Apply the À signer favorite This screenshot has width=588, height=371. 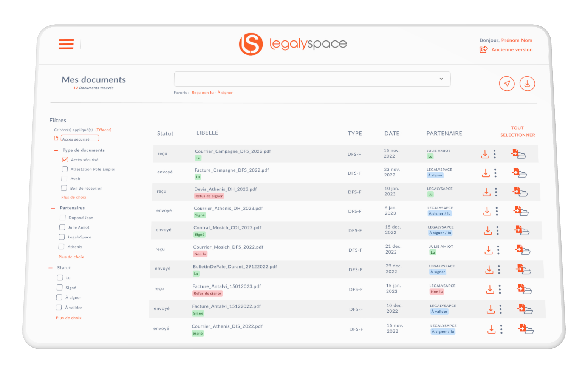[x=225, y=93]
